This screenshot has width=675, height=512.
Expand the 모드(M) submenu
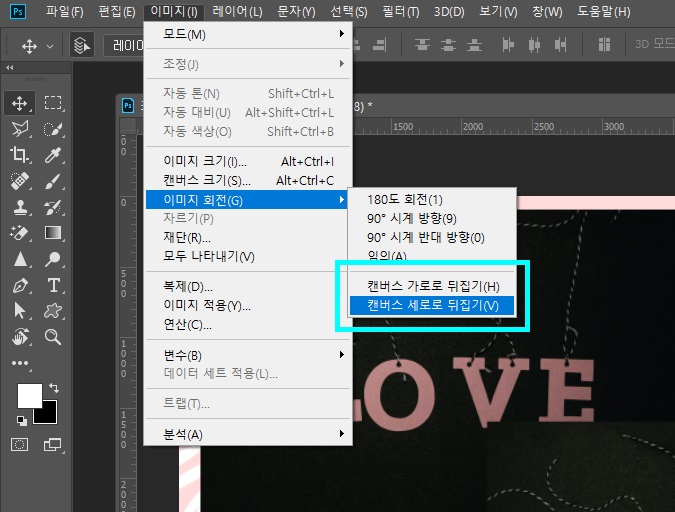(248, 34)
